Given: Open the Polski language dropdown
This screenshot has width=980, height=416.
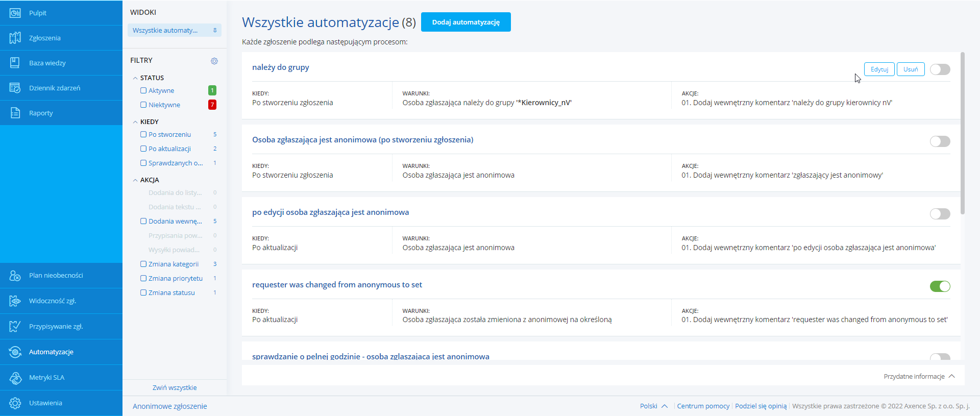Looking at the screenshot, I should pos(653,406).
